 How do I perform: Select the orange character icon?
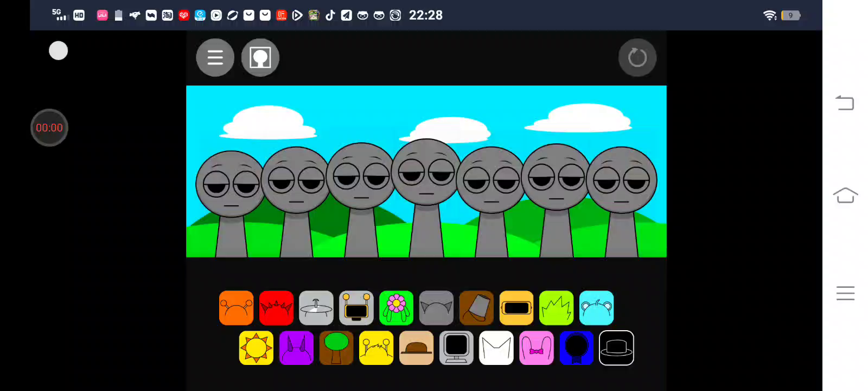pyautogui.click(x=237, y=308)
